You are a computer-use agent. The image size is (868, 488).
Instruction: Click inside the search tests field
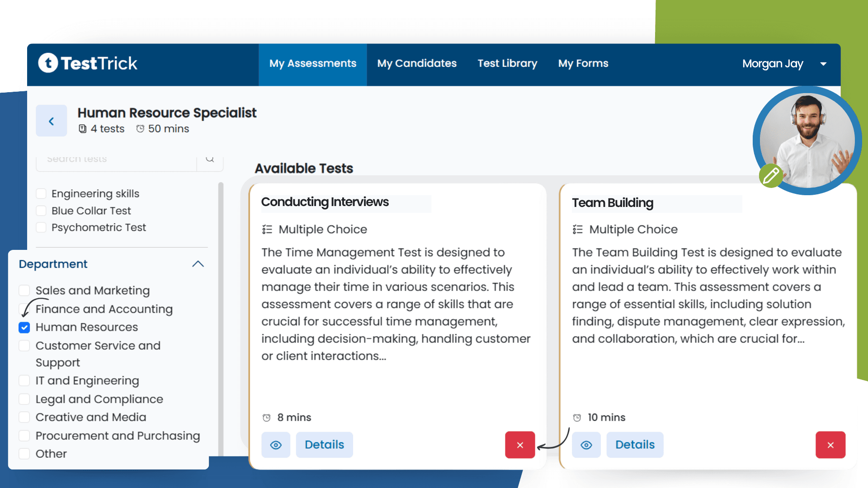tap(113, 159)
